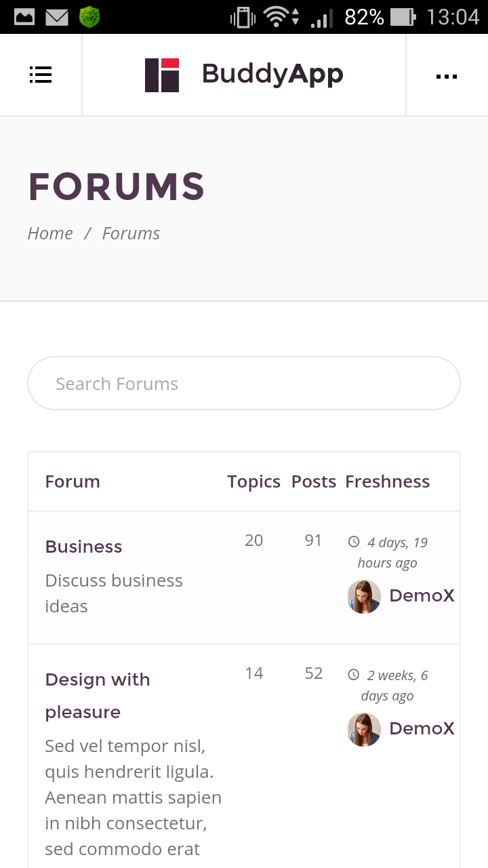Click the BuddyApp logo icon
Viewport: 488px width, 868px height.
(x=162, y=75)
